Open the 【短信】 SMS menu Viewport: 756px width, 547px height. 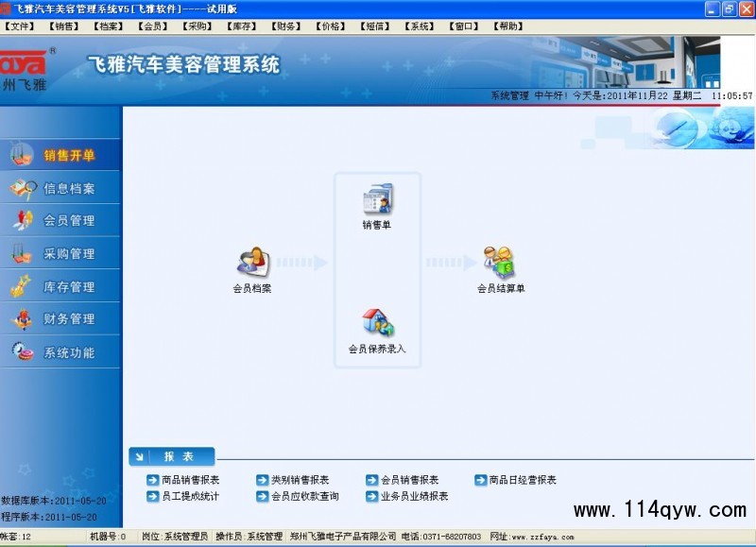coord(375,26)
